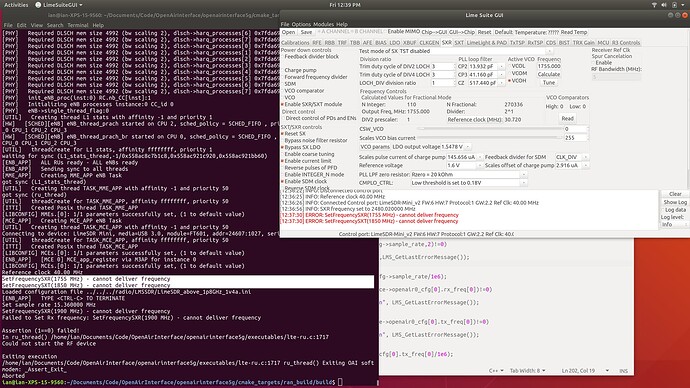Screen dimensions: 690x388
Task: Switch to the RFE tab
Action: click(317, 43)
